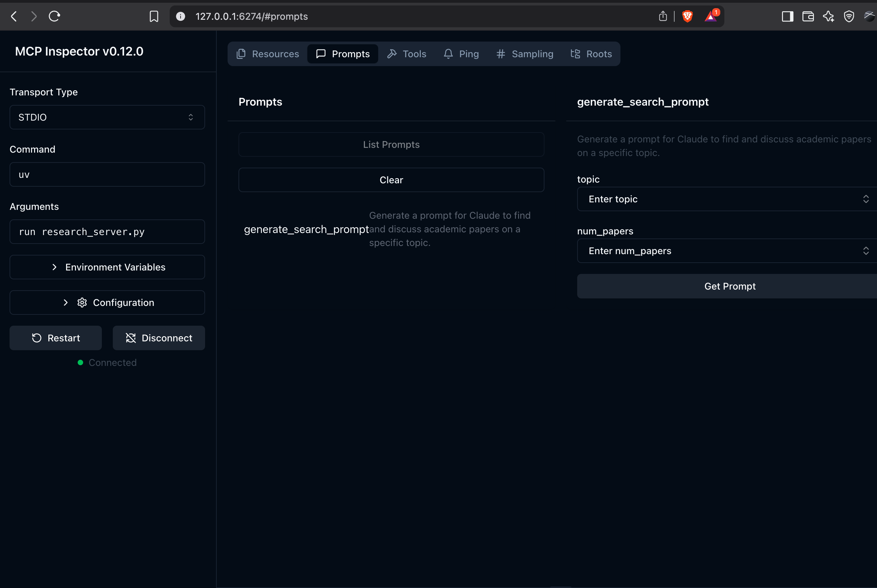Image resolution: width=877 pixels, height=588 pixels.
Task: Open Brave Shields lion icon
Action: (x=687, y=16)
